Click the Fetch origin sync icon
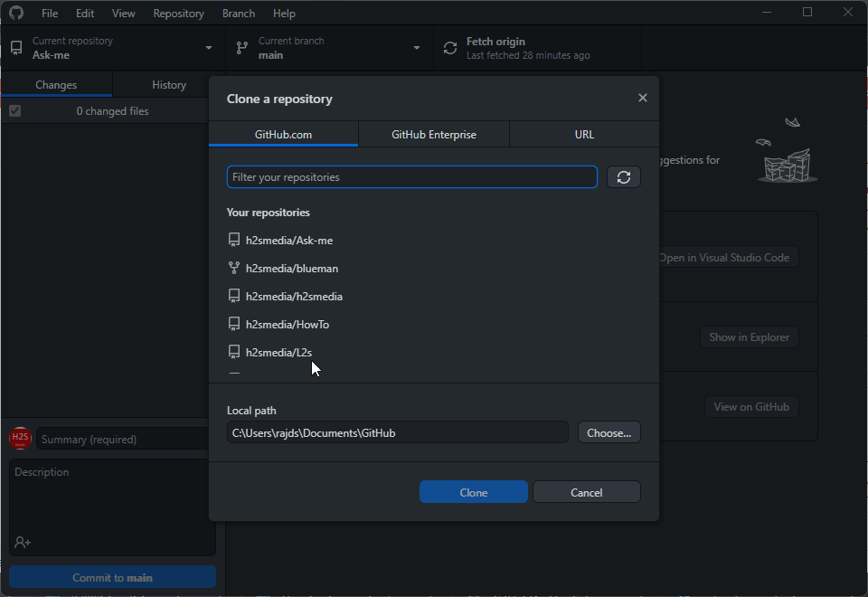Screen dimensions: 868x597 coord(449,47)
